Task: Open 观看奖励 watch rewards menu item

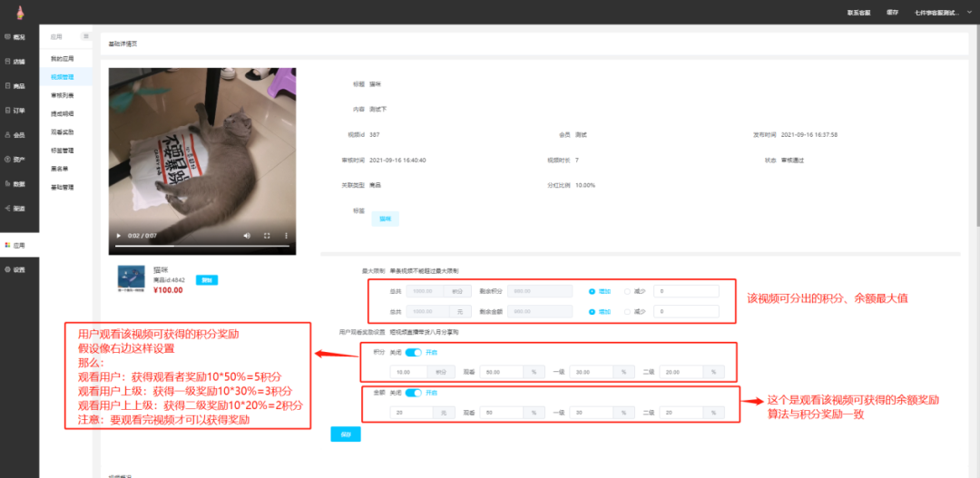Action: pos(63,132)
